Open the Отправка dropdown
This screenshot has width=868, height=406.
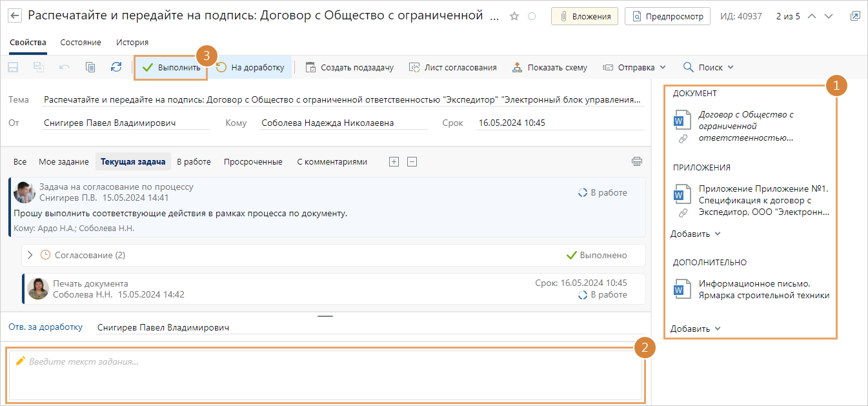(634, 67)
